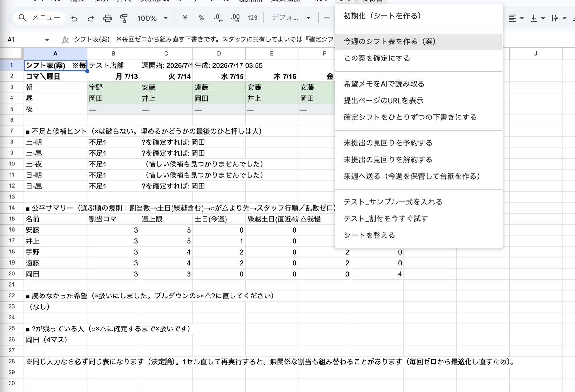Choose 未提出の見回りを解約する

click(419, 159)
